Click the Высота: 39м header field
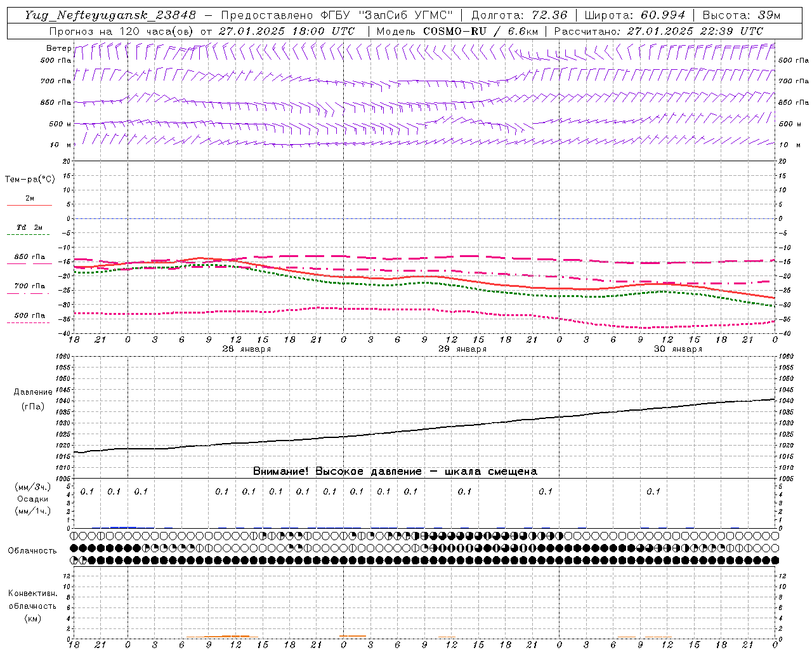The image size is (812, 650). click(x=742, y=15)
